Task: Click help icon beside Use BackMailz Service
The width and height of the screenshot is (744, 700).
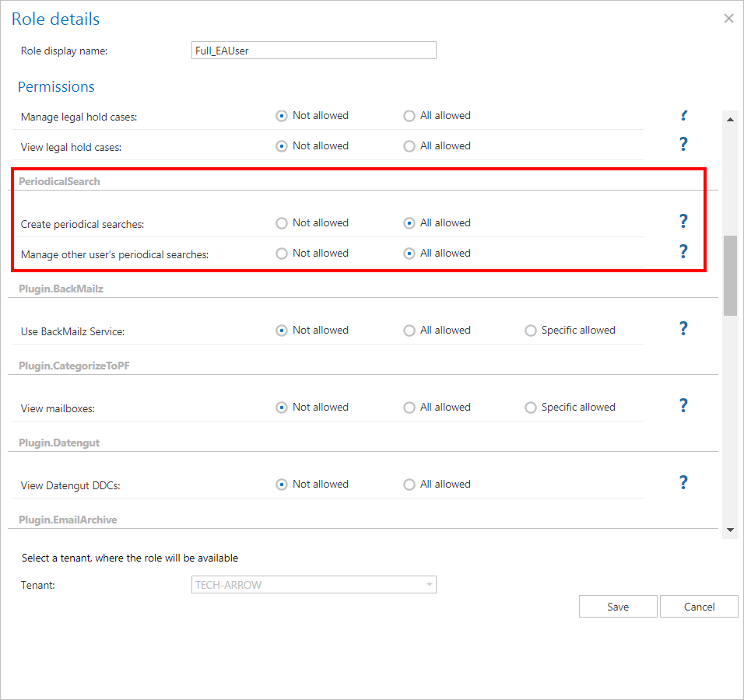Action: click(683, 328)
